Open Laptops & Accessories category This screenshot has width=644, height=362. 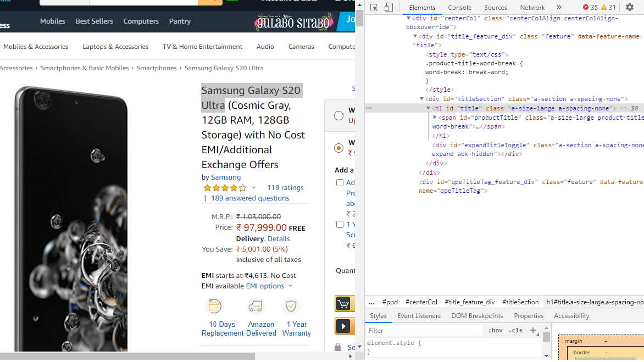(x=115, y=47)
